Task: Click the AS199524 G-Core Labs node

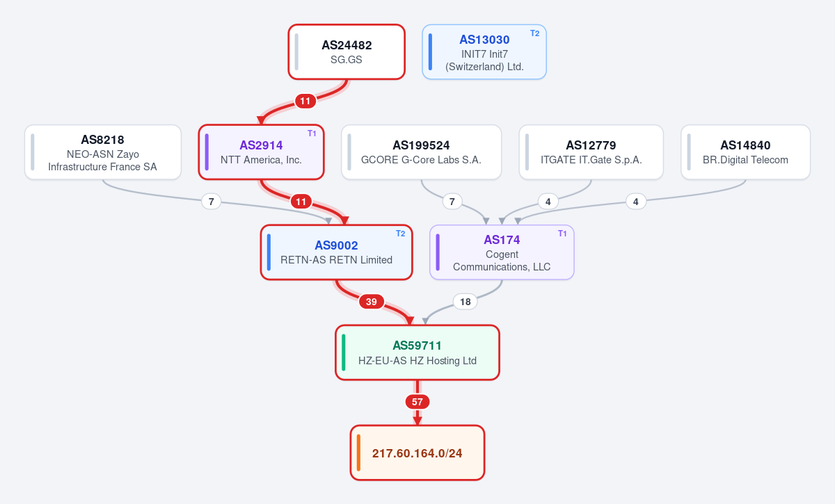Action: point(421,152)
